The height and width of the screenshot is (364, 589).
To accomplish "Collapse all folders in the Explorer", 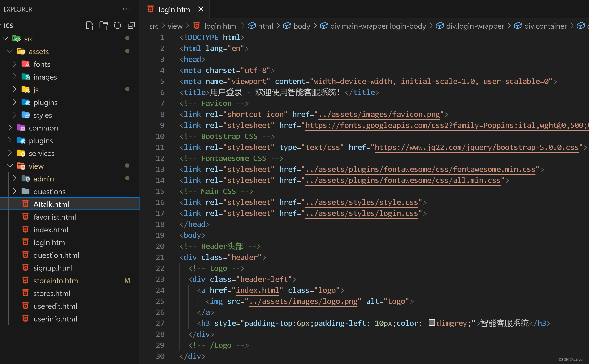I will tap(131, 26).
